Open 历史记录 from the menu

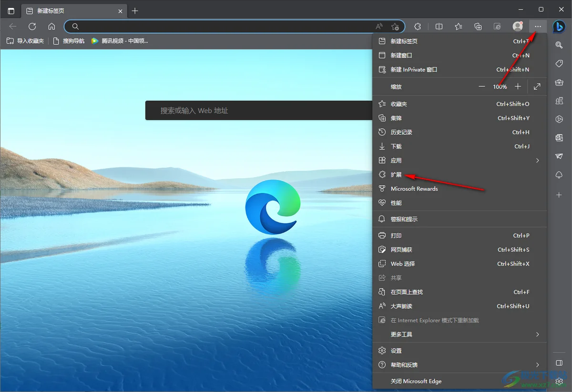click(460, 132)
